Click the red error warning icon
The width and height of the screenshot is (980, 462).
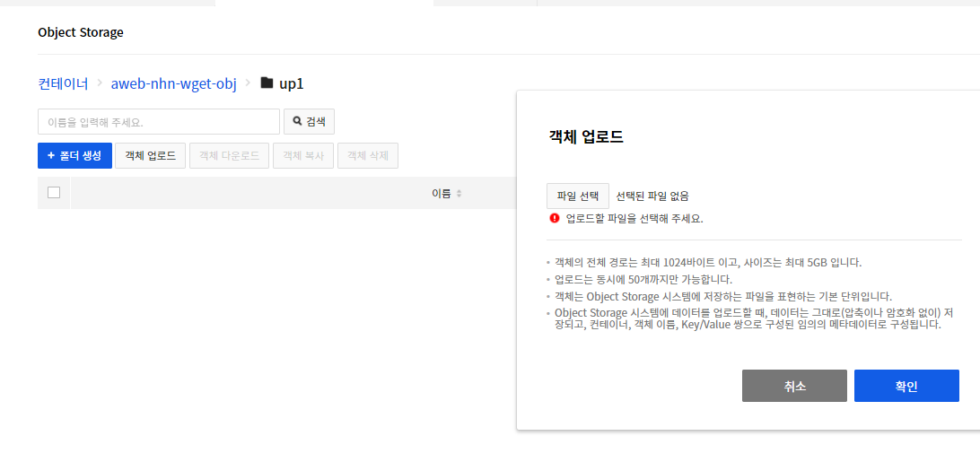[555, 218]
